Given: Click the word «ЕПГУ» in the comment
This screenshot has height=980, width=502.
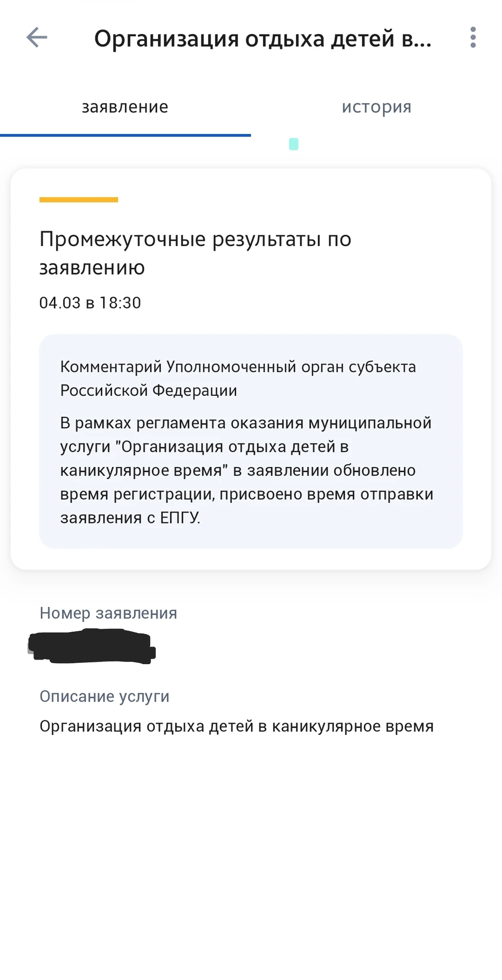Looking at the screenshot, I should click(x=180, y=518).
